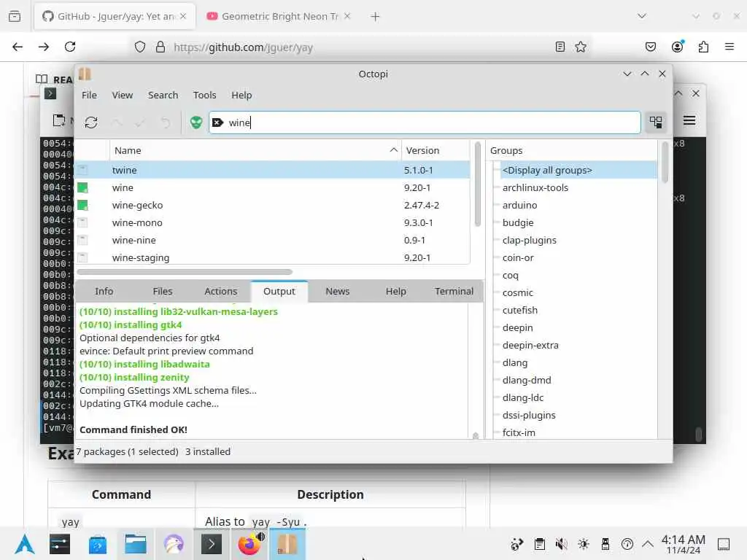Select the cosmic group
The image size is (747, 560).
(x=517, y=293)
